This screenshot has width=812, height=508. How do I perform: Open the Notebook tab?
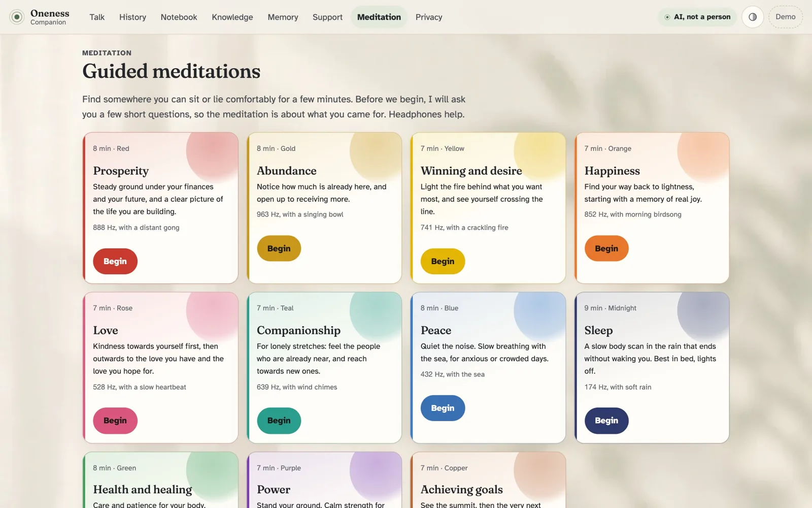[179, 17]
